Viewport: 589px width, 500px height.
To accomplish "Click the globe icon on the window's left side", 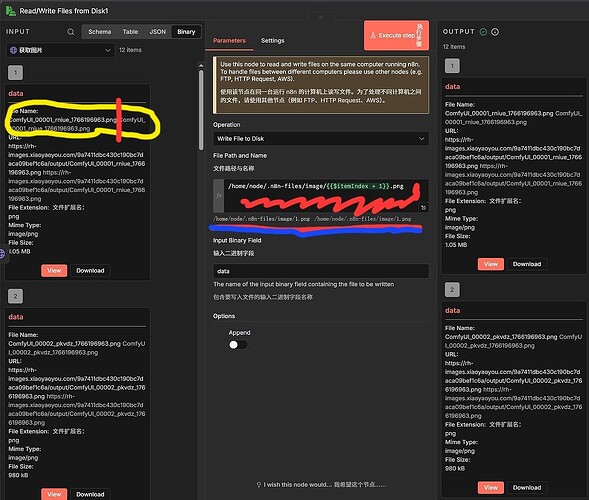I will tap(2, 253).
